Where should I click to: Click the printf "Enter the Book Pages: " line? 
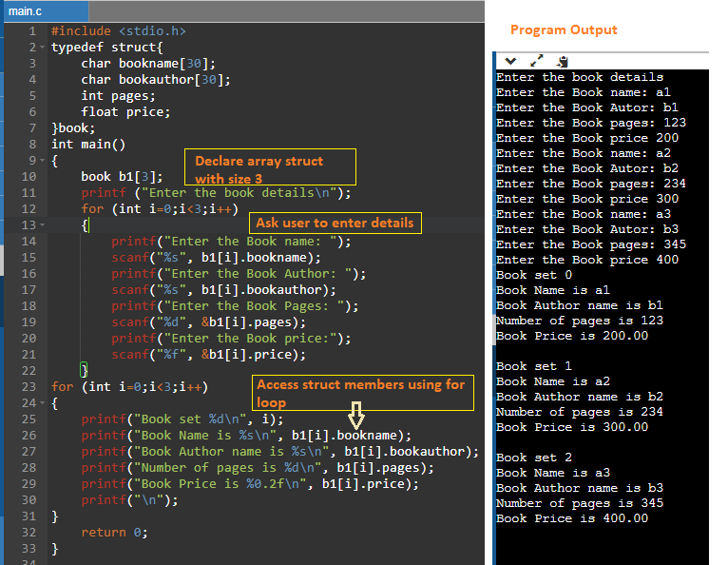pyautogui.click(x=235, y=306)
